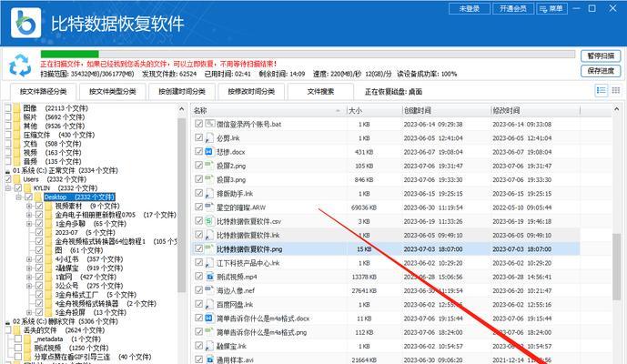627x364 pixels.
Task: Click spreadsheet icon of 比特数据恢复软件.csv
Action: pyautogui.click(x=208, y=221)
